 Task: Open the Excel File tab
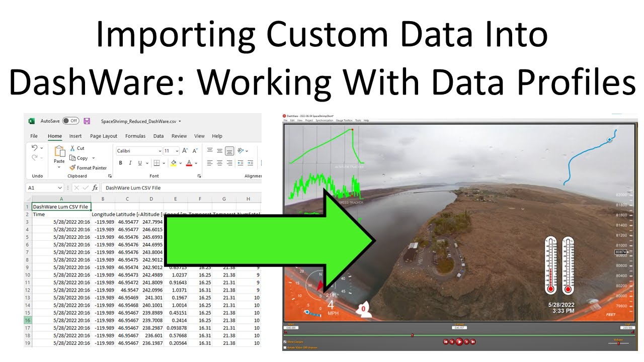(x=34, y=136)
